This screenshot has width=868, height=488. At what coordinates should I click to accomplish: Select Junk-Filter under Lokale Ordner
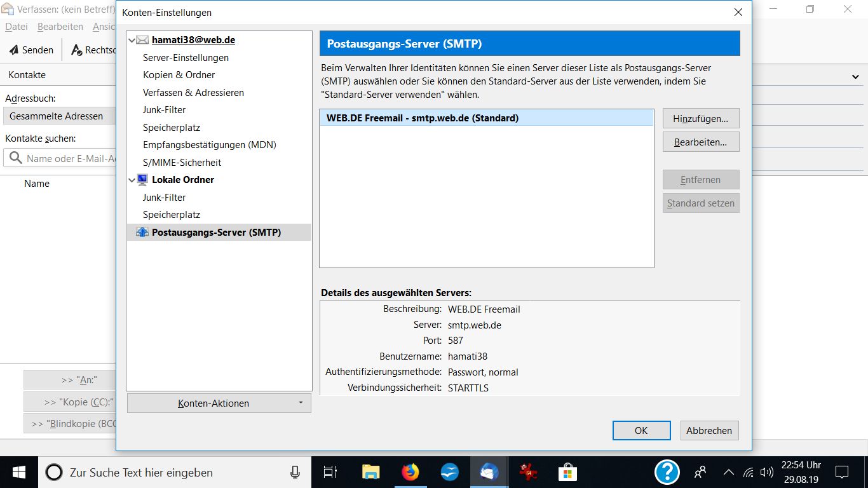coord(165,198)
